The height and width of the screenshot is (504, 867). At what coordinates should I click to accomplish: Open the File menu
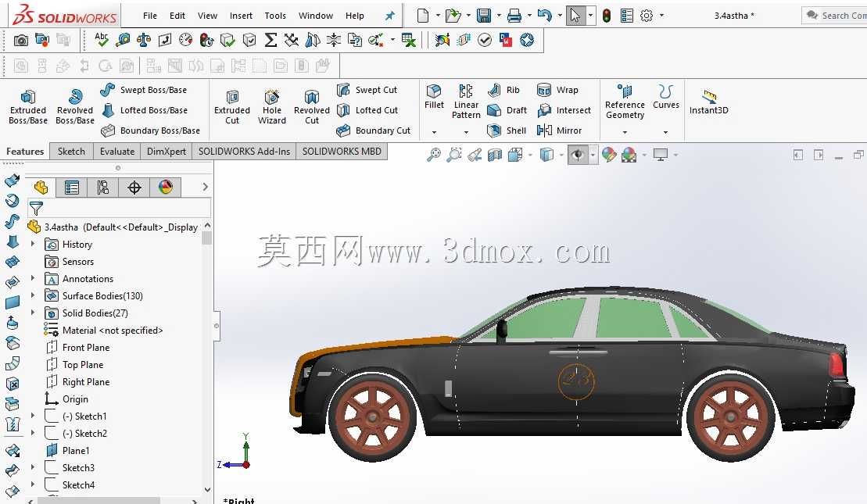150,16
